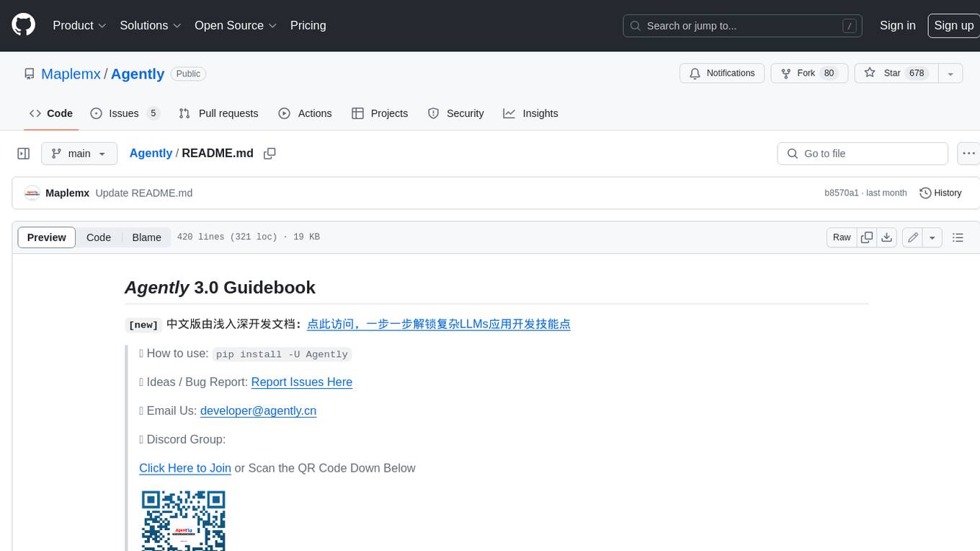Click the Public repository badge
Screen dimensions: 980x551
click(x=189, y=74)
